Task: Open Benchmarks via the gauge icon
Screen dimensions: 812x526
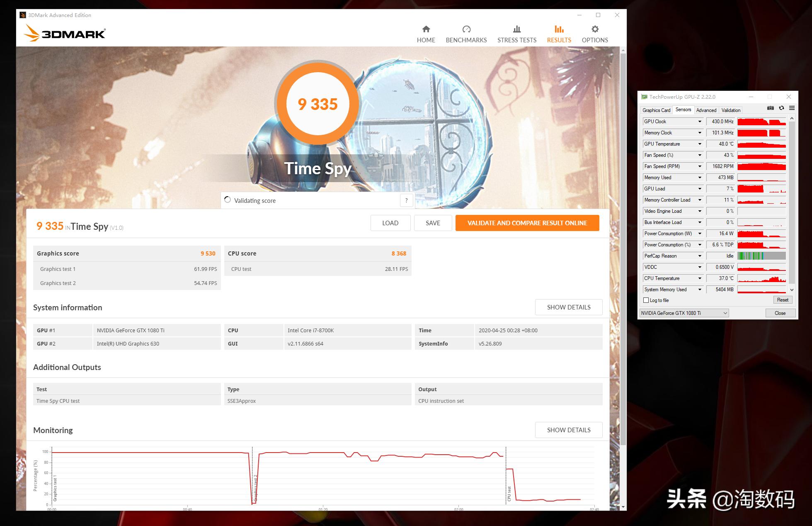Action: click(x=466, y=29)
